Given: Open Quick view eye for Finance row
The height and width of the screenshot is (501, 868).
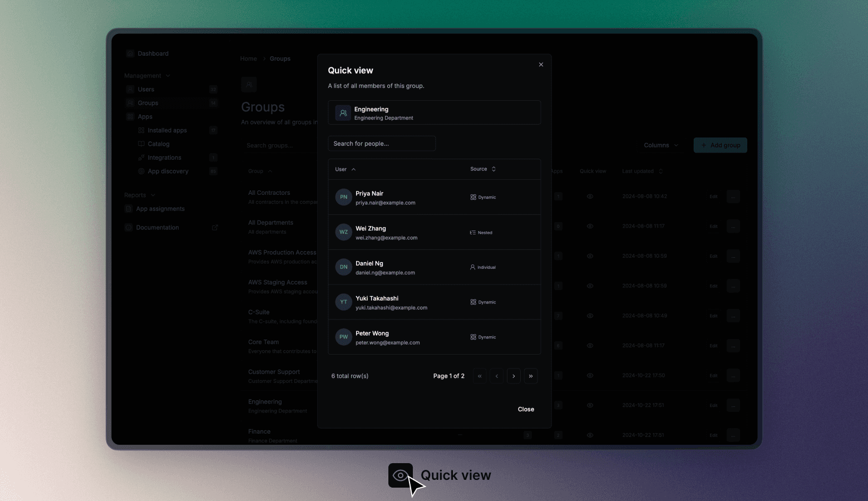Looking at the screenshot, I should click(590, 435).
